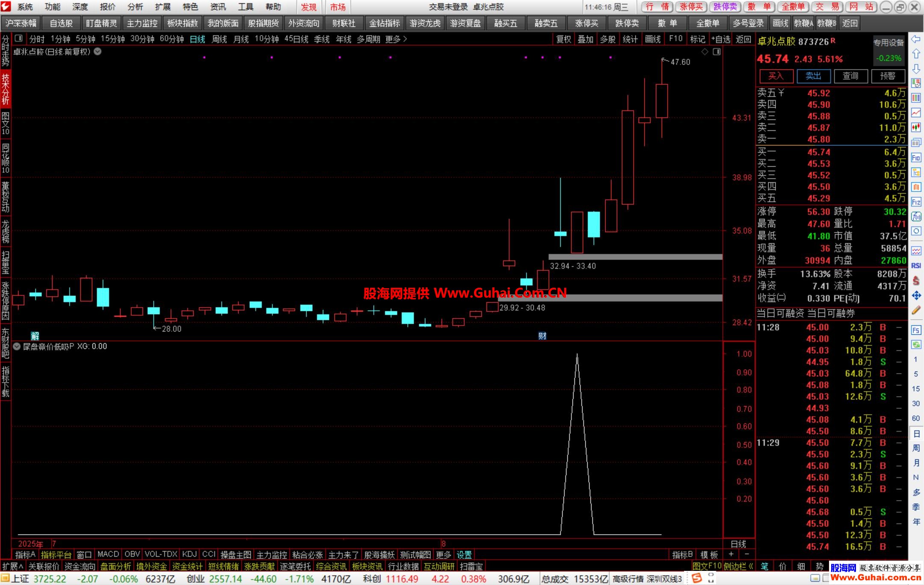Switch to 15-minute period via sidebar '15'
The image size is (924, 585).
916,389
